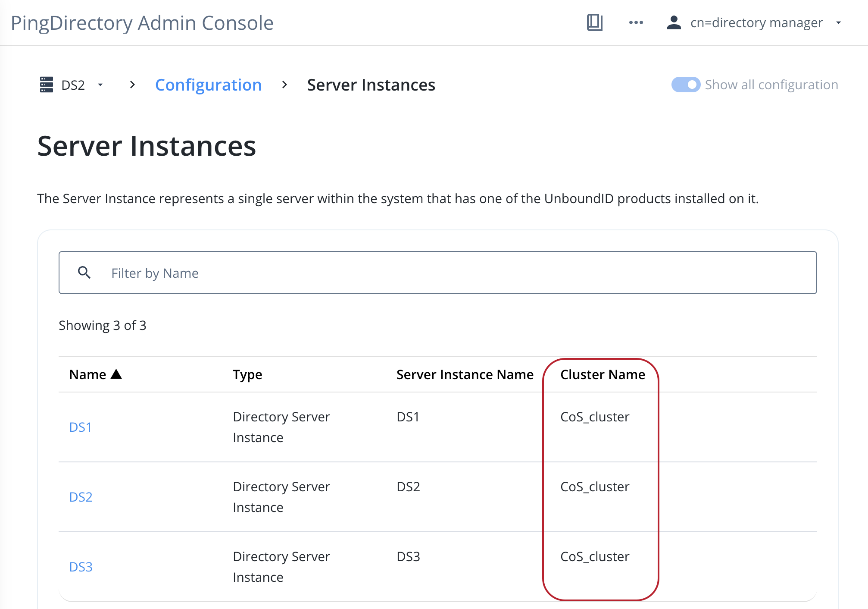Open the DS3 server instance link
The width and height of the screenshot is (868, 609).
tap(81, 567)
